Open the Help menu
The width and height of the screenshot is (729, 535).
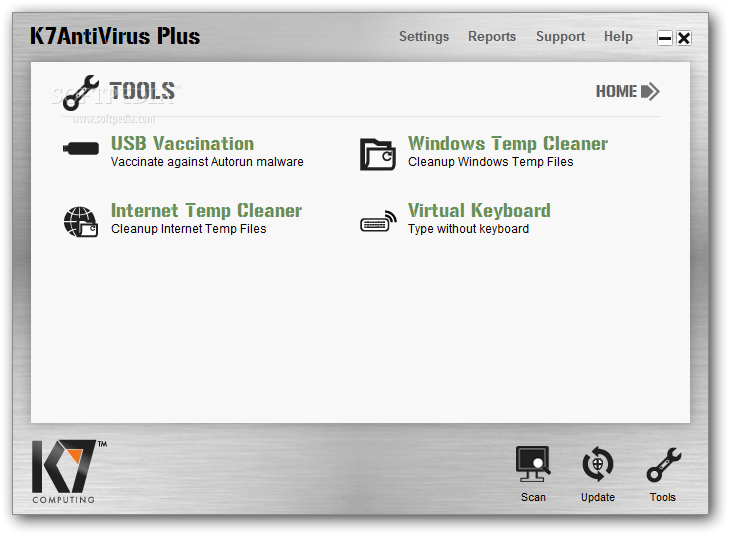point(618,37)
